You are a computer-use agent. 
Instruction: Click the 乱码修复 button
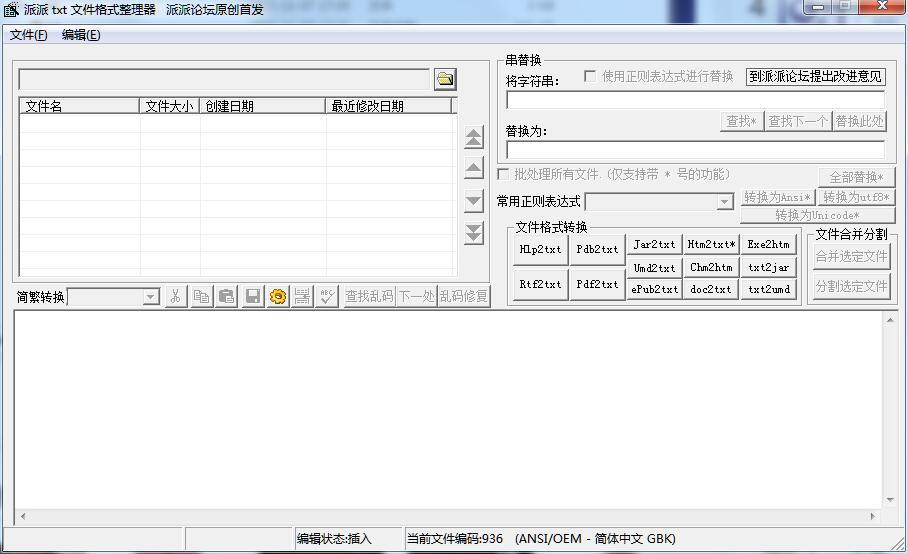point(463,296)
